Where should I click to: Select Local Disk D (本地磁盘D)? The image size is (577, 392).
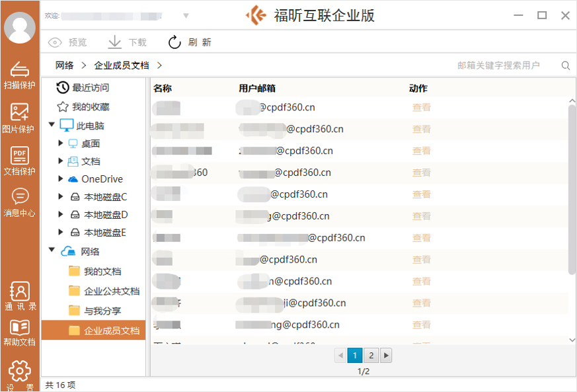99,215
